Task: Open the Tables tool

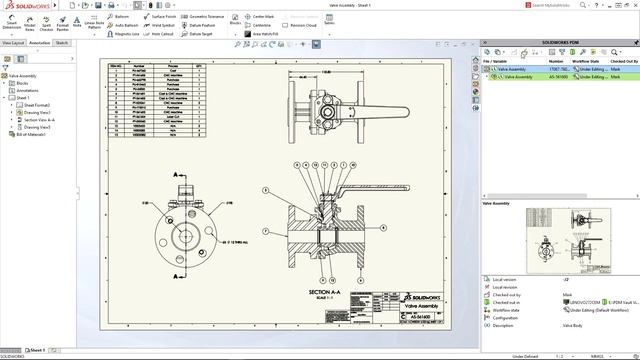Action: pyautogui.click(x=329, y=19)
